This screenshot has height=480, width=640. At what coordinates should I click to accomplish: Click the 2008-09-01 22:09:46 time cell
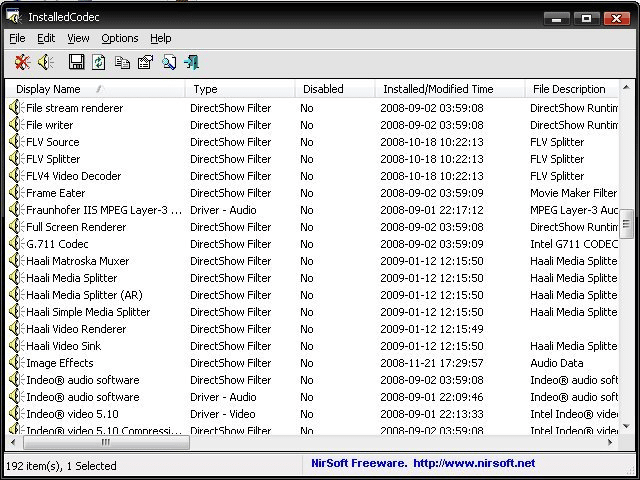pos(432,397)
